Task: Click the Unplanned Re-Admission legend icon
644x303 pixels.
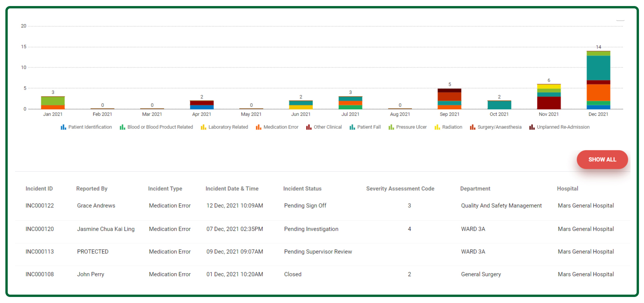Action: pos(532,127)
